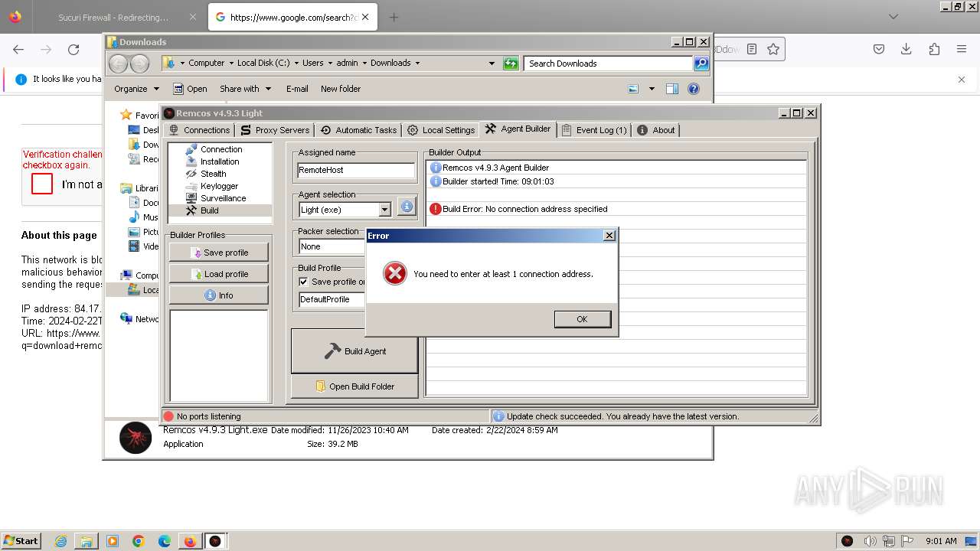980x551 pixels.
Task: Toggle the preview pane icon in Downloads
Action: click(x=672, y=89)
